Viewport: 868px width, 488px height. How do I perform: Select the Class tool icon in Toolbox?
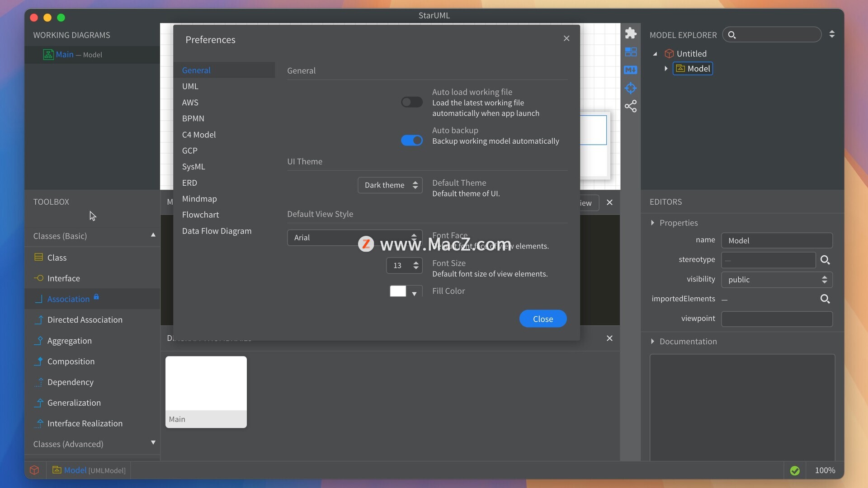tap(38, 258)
